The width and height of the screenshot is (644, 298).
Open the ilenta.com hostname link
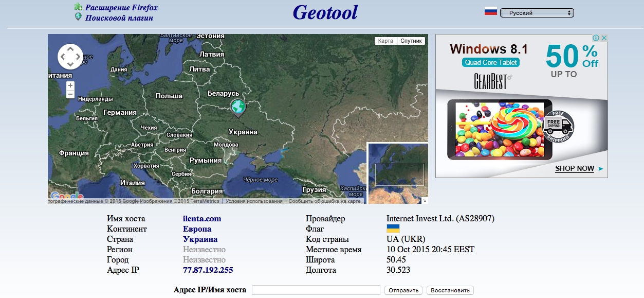click(202, 219)
